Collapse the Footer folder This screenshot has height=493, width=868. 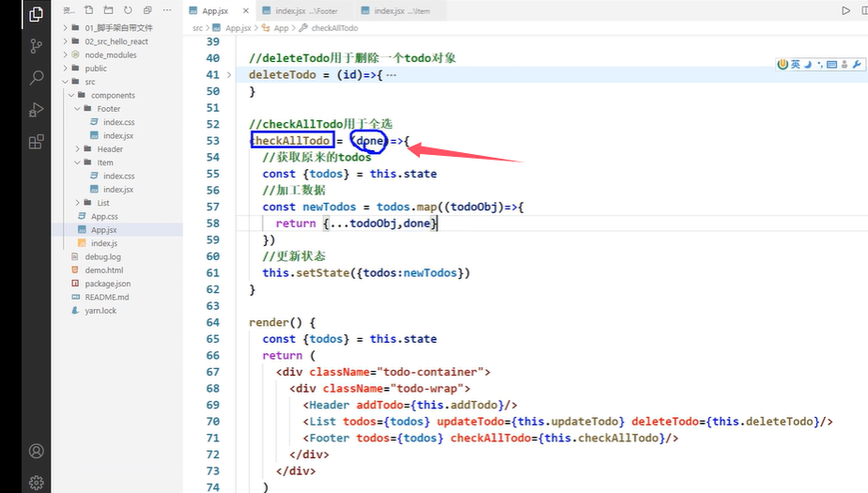click(109, 108)
